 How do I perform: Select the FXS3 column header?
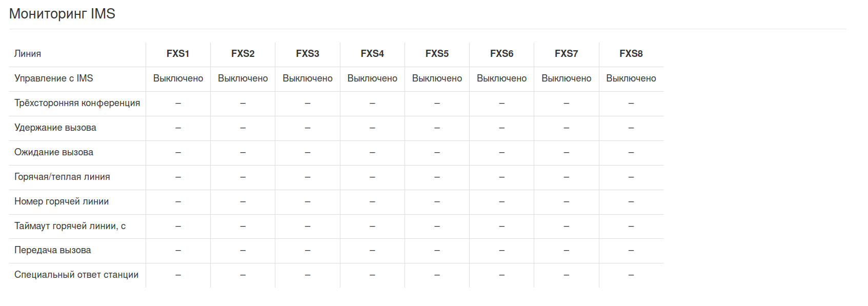click(x=308, y=54)
